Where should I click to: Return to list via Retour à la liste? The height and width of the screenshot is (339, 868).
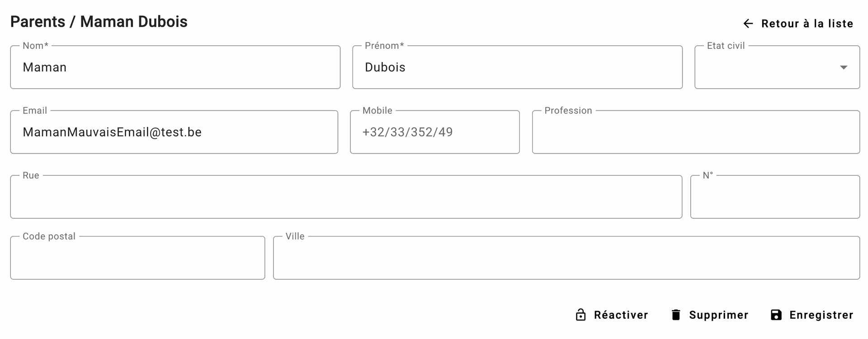tap(807, 24)
